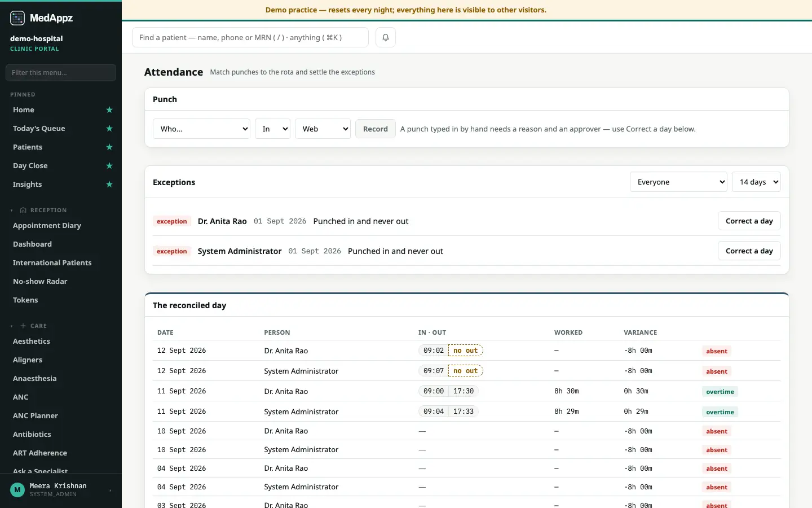Viewport: 812px width, 508px height.
Task: Click the exception tag on System Administrator's row
Action: pyautogui.click(x=172, y=251)
